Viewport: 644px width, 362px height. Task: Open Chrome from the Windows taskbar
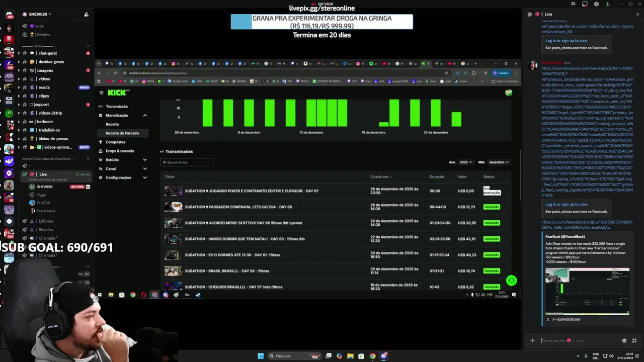tap(372, 356)
